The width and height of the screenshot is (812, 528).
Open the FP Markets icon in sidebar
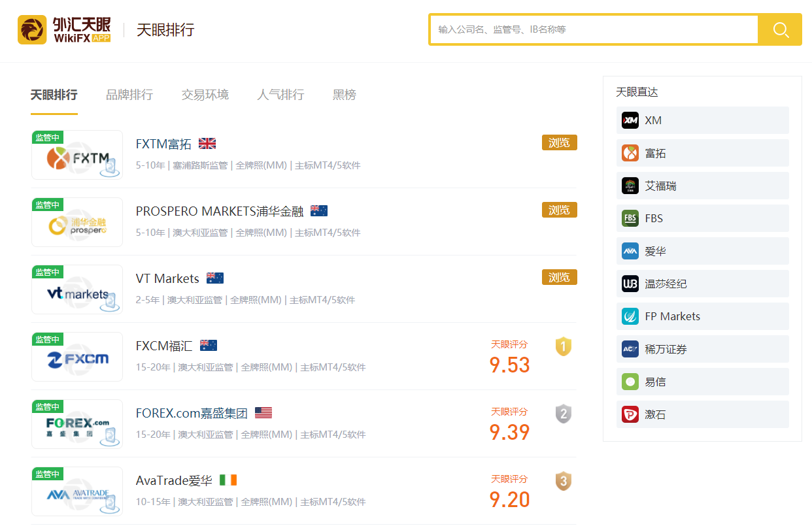(630, 316)
